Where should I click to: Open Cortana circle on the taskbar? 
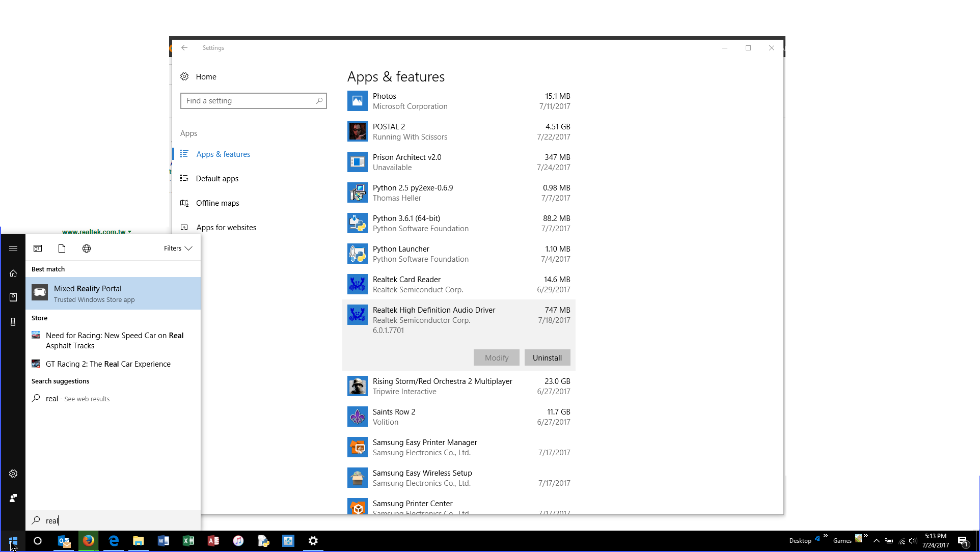tap(38, 541)
